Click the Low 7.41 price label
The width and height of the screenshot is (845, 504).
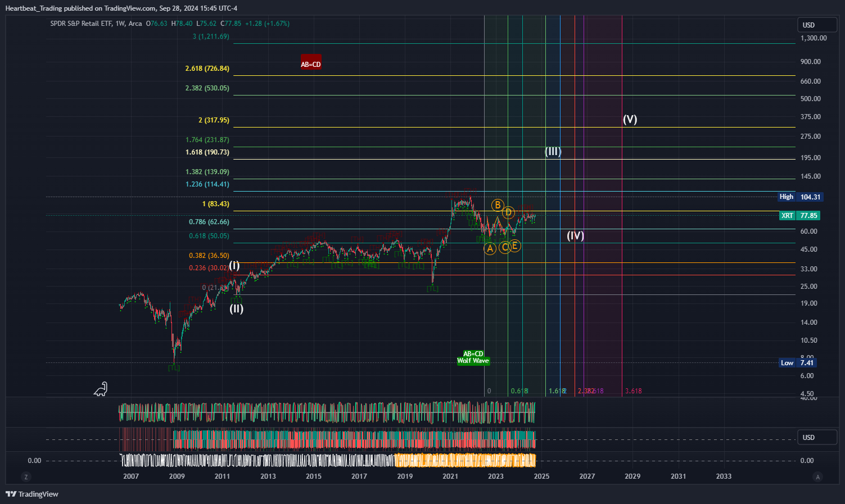pos(798,363)
